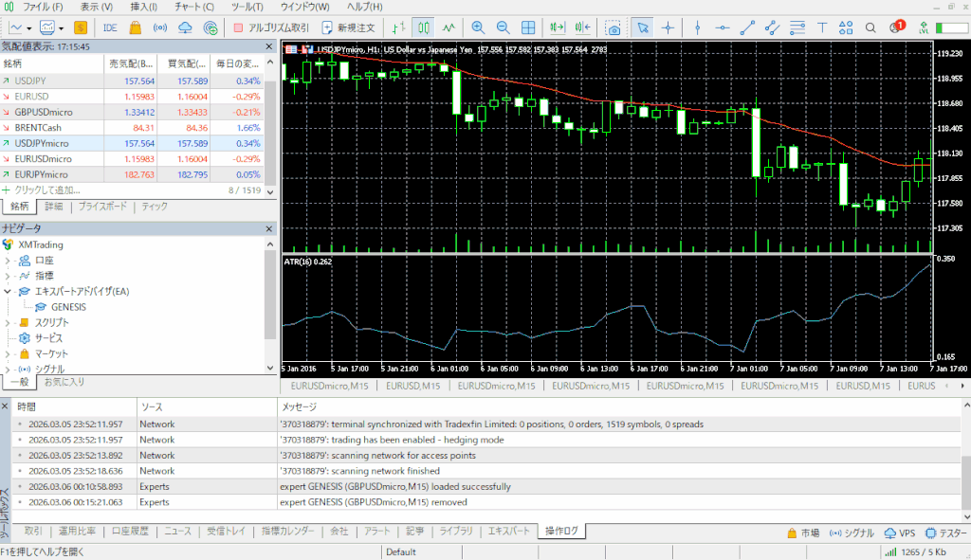Open the MetaEditor IDE icon

[110, 27]
